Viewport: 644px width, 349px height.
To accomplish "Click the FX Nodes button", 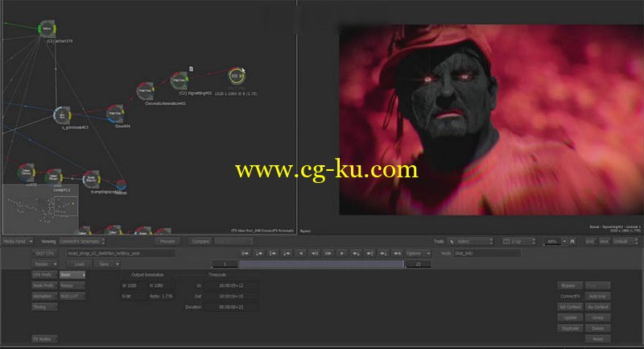I will [45, 339].
